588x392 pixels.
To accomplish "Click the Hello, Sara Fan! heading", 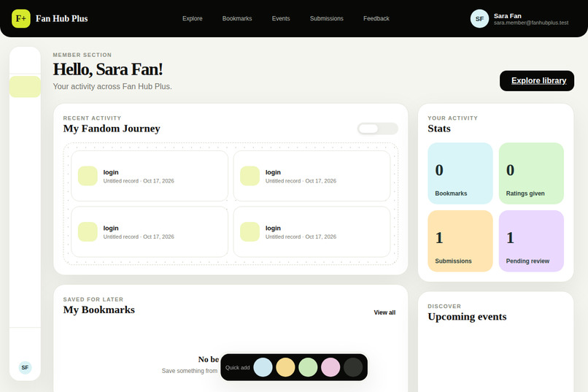I will coord(108,69).
